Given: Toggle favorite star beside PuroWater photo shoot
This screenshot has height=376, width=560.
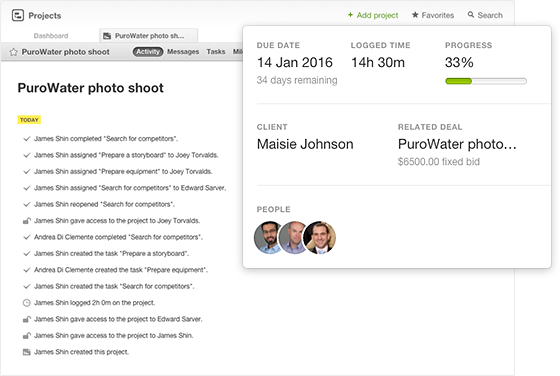Looking at the screenshot, I should (x=14, y=52).
